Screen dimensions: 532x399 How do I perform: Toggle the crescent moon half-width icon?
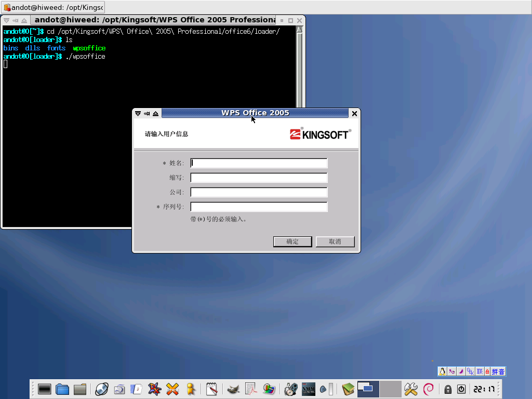click(x=461, y=371)
